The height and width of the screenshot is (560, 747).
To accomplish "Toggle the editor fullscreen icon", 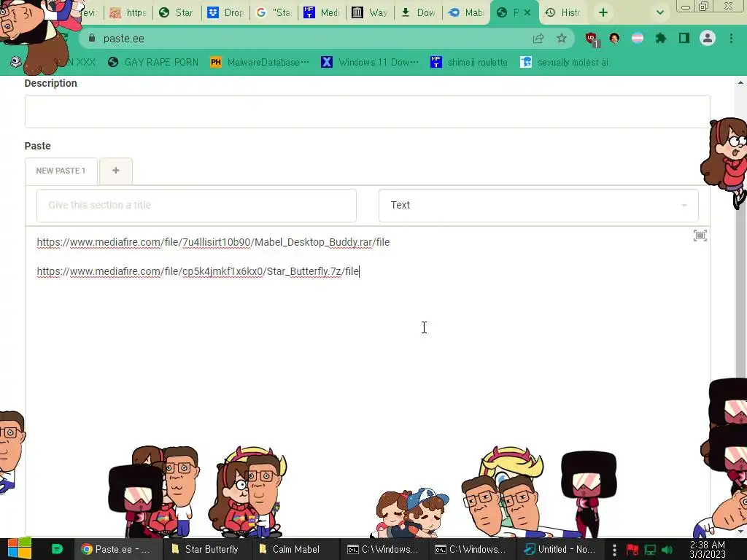I will pos(700,236).
